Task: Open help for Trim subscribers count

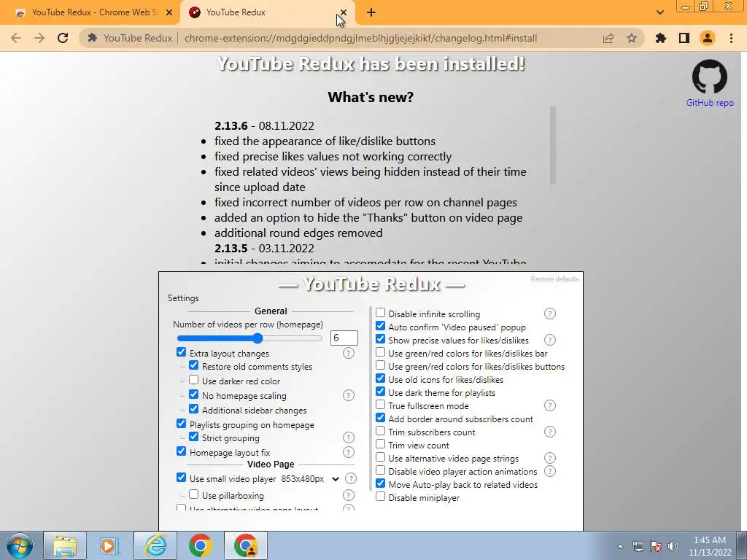Action: click(x=550, y=432)
